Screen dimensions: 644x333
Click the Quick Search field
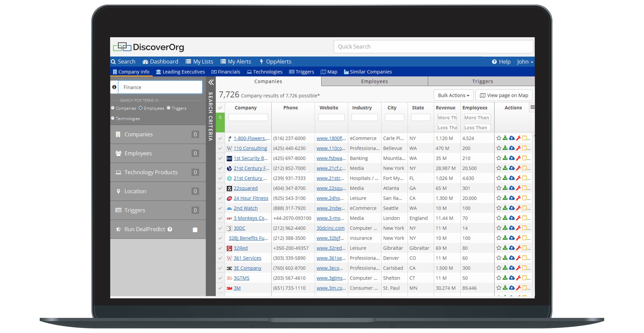(x=433, y=47)
